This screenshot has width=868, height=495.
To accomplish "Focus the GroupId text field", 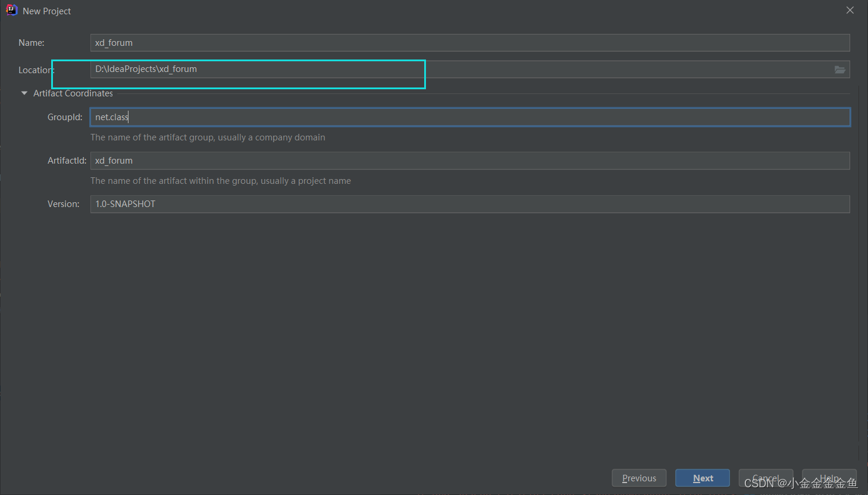I will coord(470,117).
